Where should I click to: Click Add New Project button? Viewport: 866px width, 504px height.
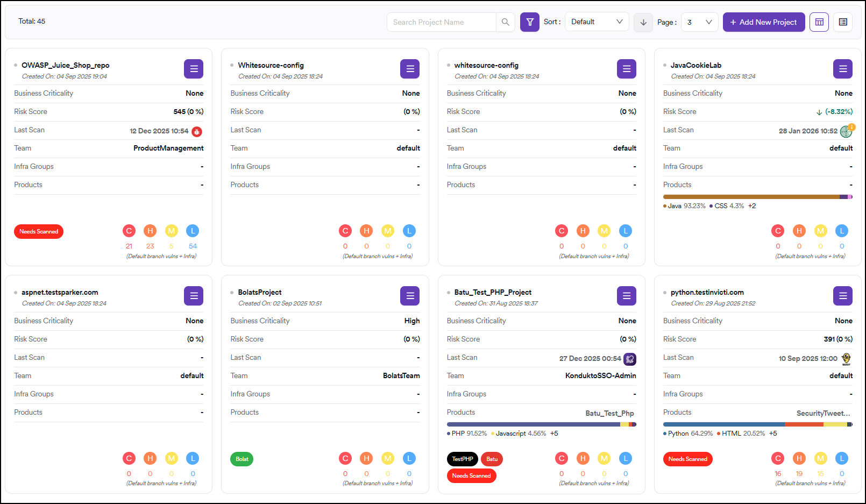click(763, 22)
